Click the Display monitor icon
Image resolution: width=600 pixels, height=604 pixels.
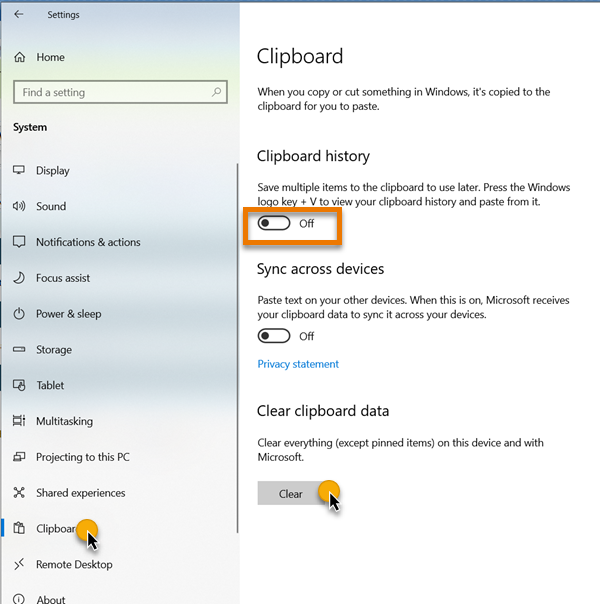click(x=19, y=170)
